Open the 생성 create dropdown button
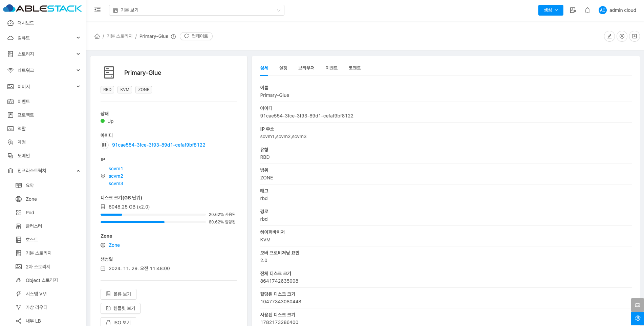This screenshot has width=644, height=326. tap(551, 10)
